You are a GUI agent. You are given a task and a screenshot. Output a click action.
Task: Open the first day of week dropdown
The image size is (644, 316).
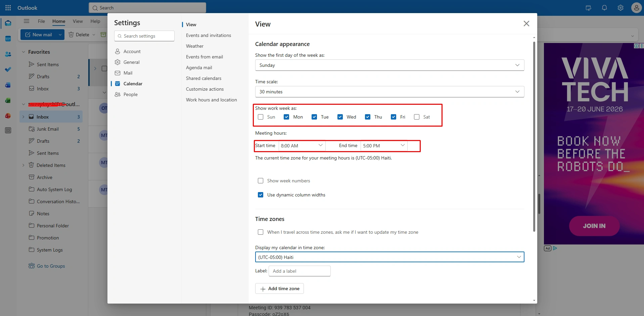[389, 65]
